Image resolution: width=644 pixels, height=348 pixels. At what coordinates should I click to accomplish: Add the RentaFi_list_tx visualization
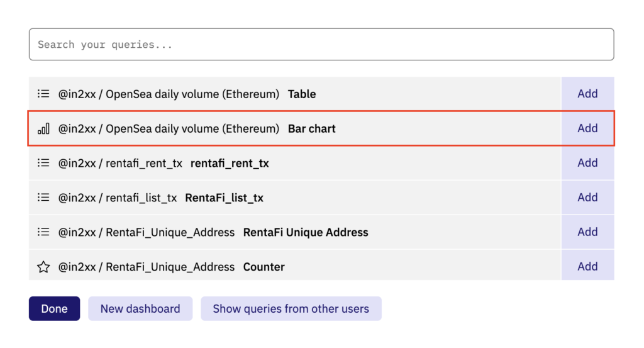[x=587, y=198]
